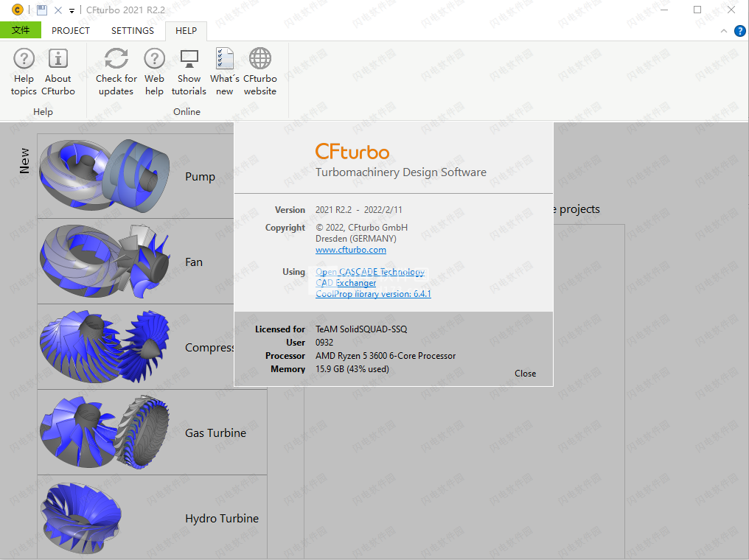Open the What's new list
Screen dimensions: 749x560
tap(223, 70)
